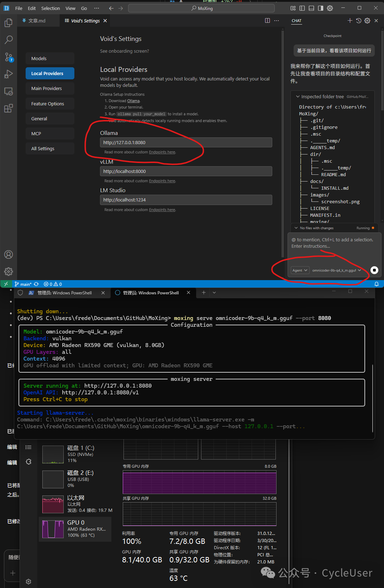This screenshot has height=588, width=384.
Task: Open Manage gear in activity bar
Action: (9, 272)
